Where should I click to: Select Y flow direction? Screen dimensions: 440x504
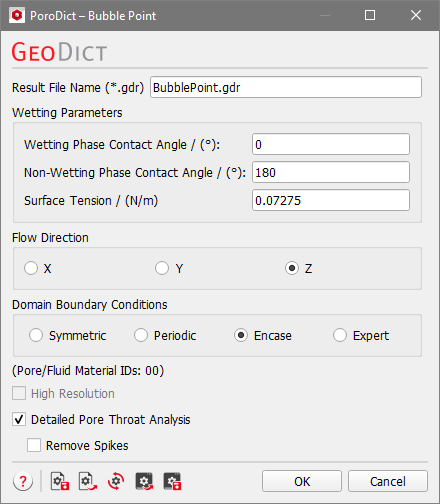(x=162, y=268)
